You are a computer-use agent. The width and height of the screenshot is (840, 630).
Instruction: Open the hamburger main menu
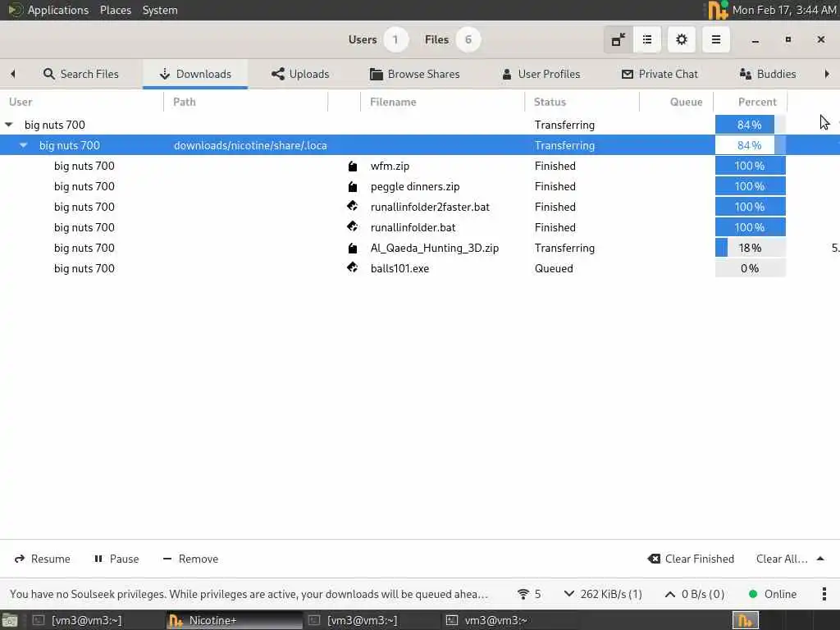click(x=715, y=39)
